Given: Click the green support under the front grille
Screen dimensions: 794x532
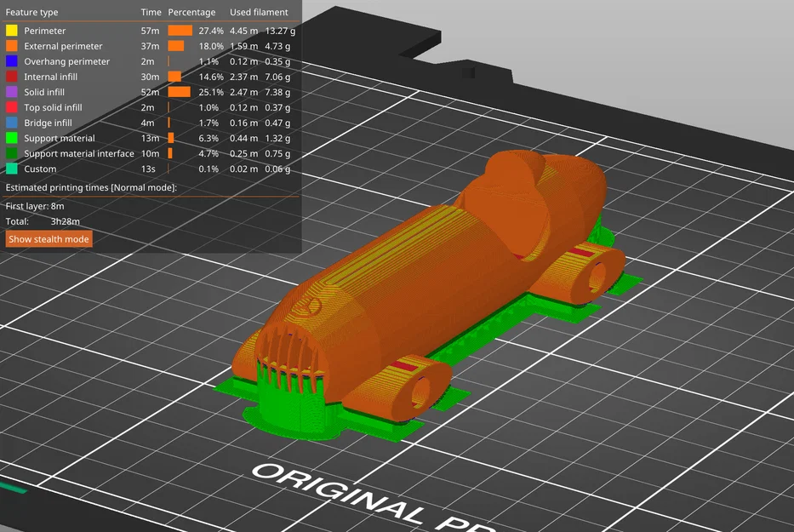Looking at the screenshot, I should (x=288, y=405).
